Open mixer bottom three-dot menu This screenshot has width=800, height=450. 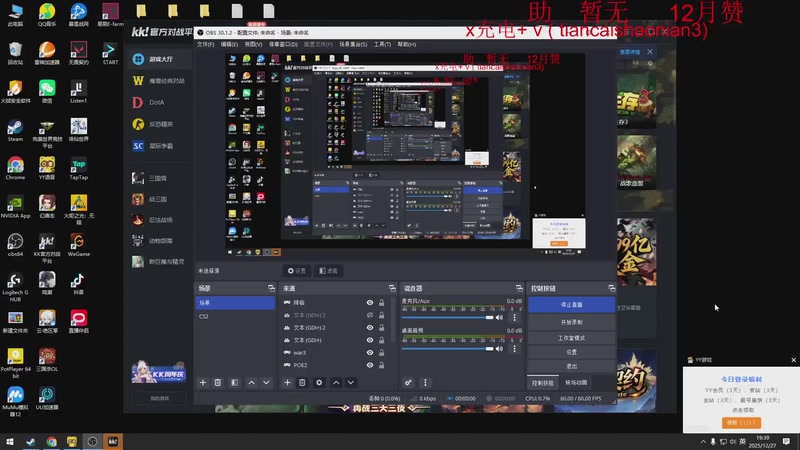point(425,383)
